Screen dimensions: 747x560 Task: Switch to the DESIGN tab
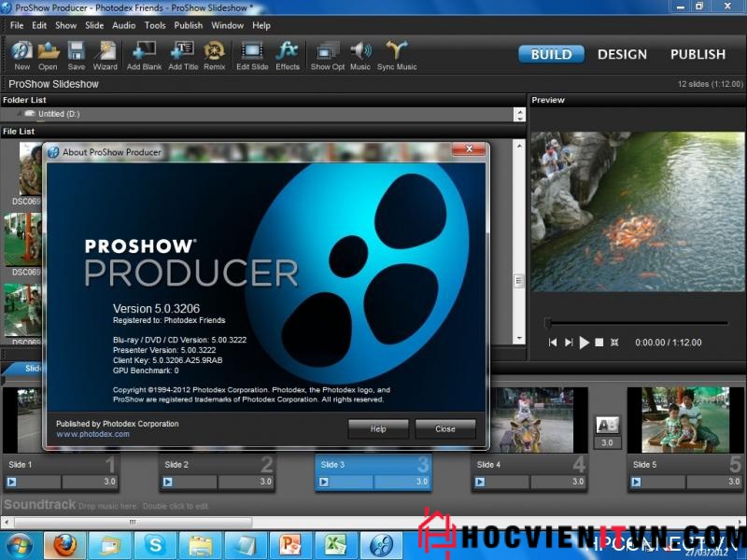coord(622,54)
